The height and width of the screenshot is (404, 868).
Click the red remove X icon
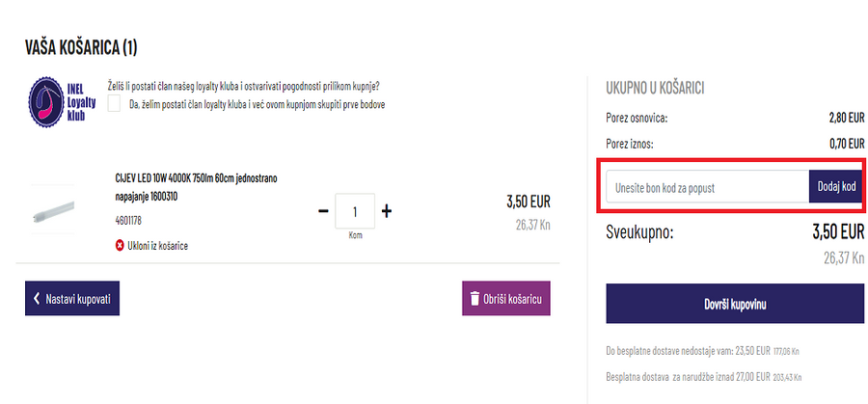(120, 246)
